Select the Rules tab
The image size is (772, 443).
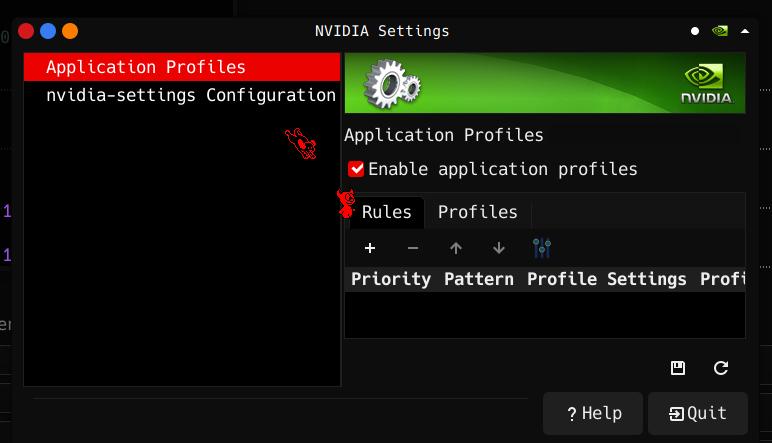click(x=387, y=212)
